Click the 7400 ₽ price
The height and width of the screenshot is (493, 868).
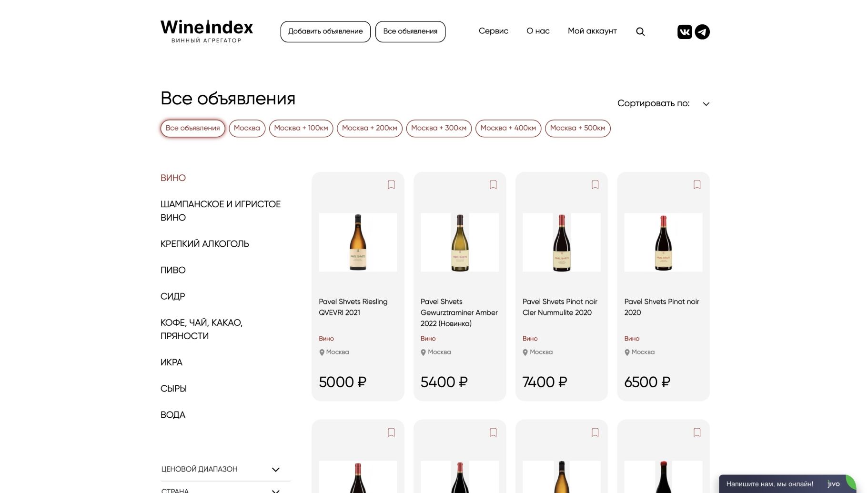[545, 382]
